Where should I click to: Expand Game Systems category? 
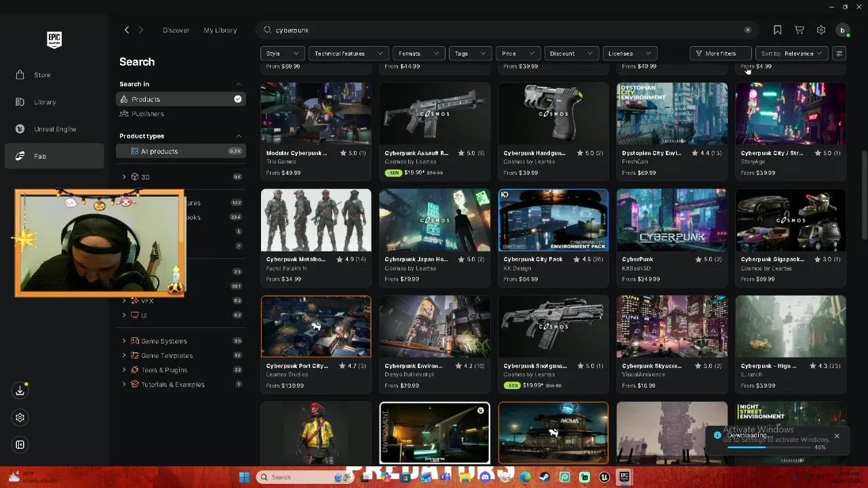click(x=124, y=341)
